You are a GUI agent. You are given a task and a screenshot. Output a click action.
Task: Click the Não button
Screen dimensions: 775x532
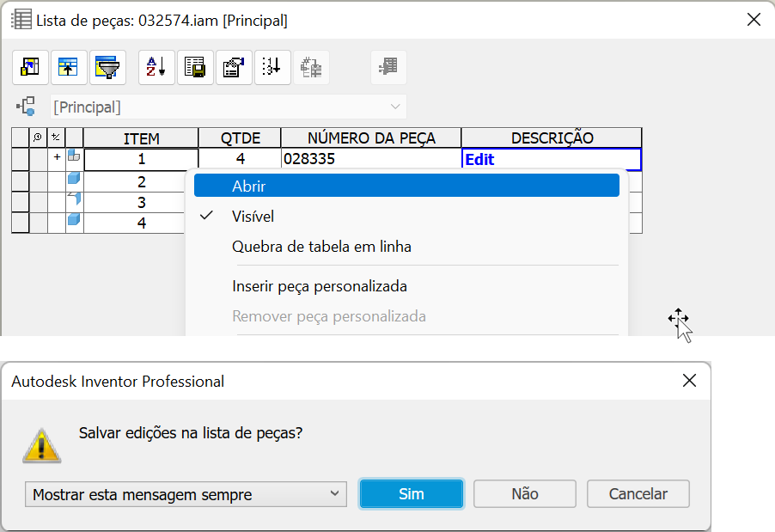(x=525, y=493)
